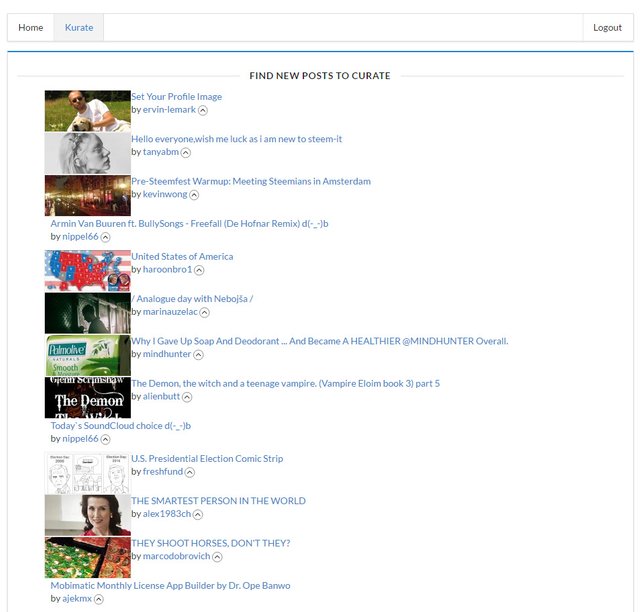The width and height of the screenshot is (640, 612).
Task: Visit author marcodobrovich's profile
Action: click(x=176, y=556)
